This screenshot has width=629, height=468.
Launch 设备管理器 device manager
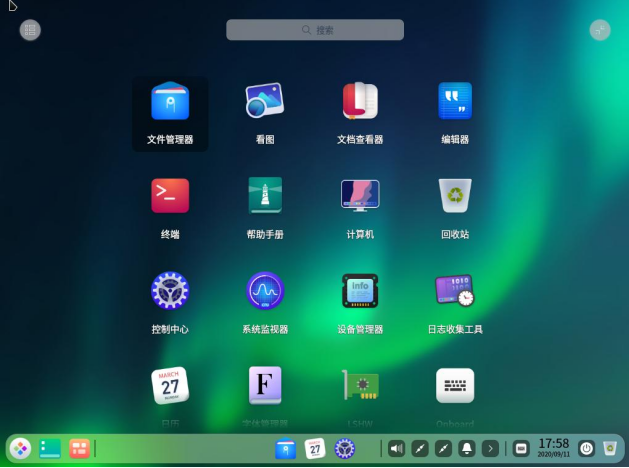(360, 292)
